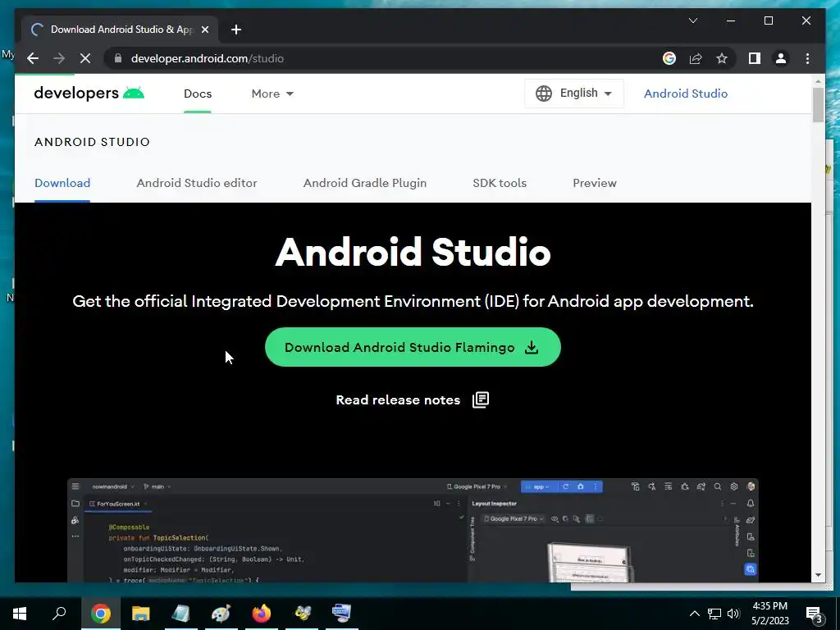Open Windows taskbar search

click(x=59, y=614)
